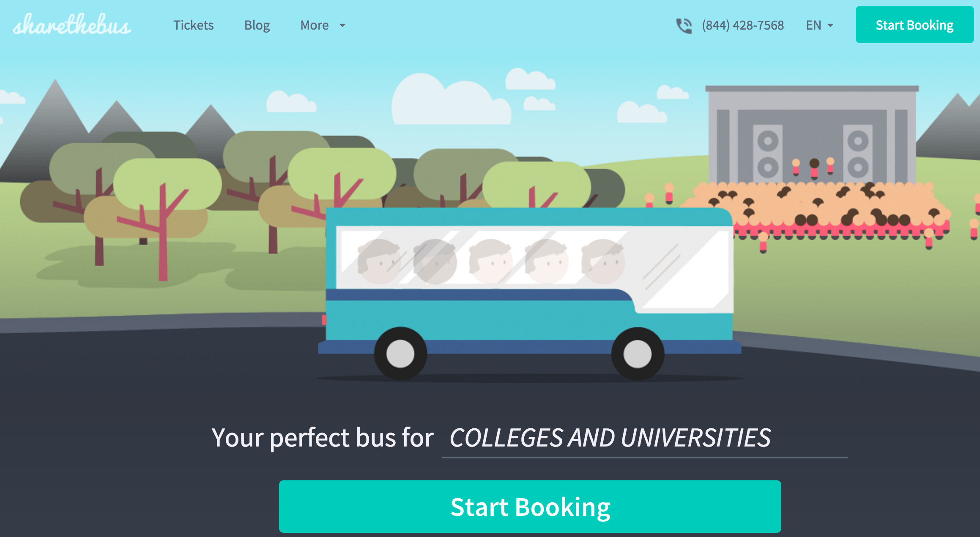Open the EN language selector
Viewport: 980px width, 537px height.
(820, 25)
